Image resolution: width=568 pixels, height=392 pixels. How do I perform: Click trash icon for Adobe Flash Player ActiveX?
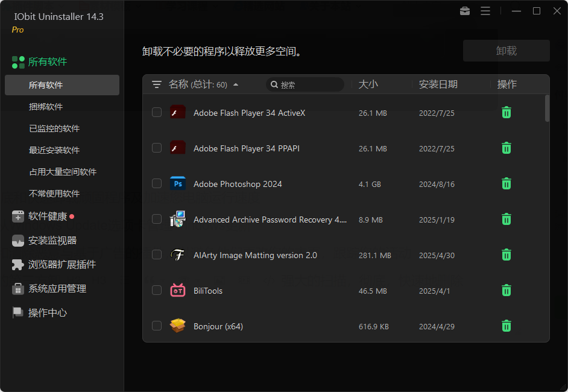(x=506, y=112)
